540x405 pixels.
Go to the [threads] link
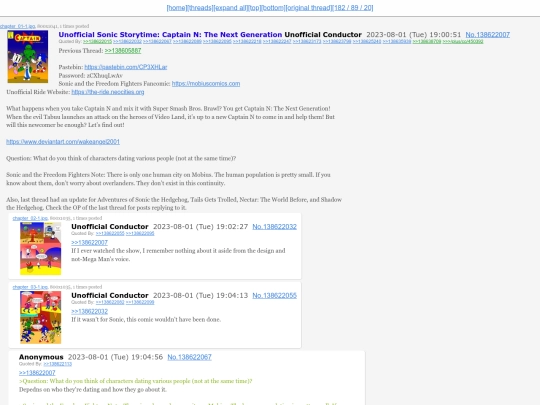[200, 8]
